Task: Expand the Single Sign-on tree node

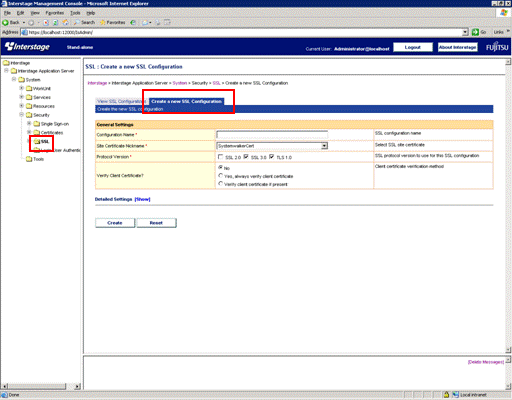Action: point(29,123)
